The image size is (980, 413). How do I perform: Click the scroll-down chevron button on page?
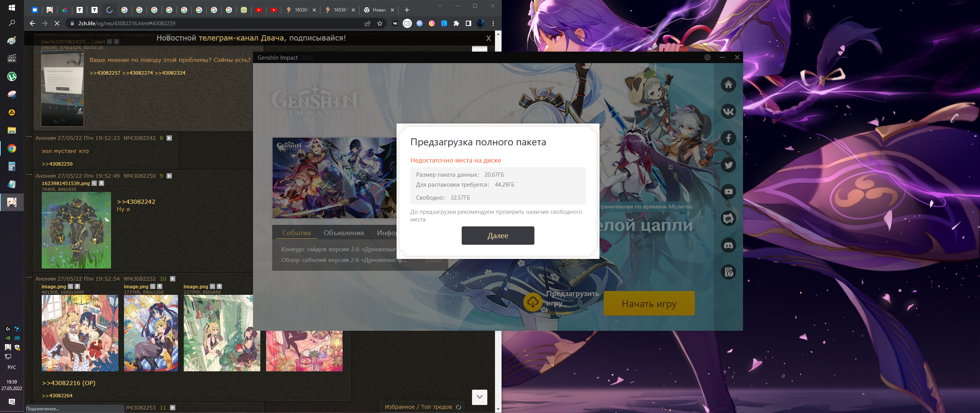(479, 397)
